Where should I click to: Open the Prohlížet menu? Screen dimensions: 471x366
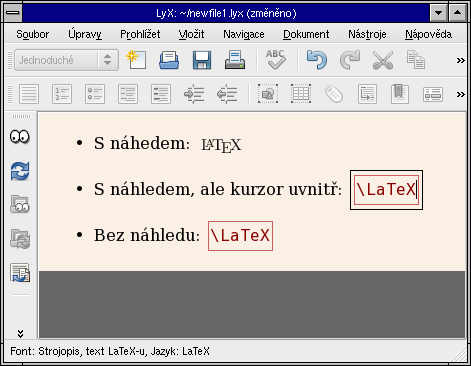click(140, 34)
